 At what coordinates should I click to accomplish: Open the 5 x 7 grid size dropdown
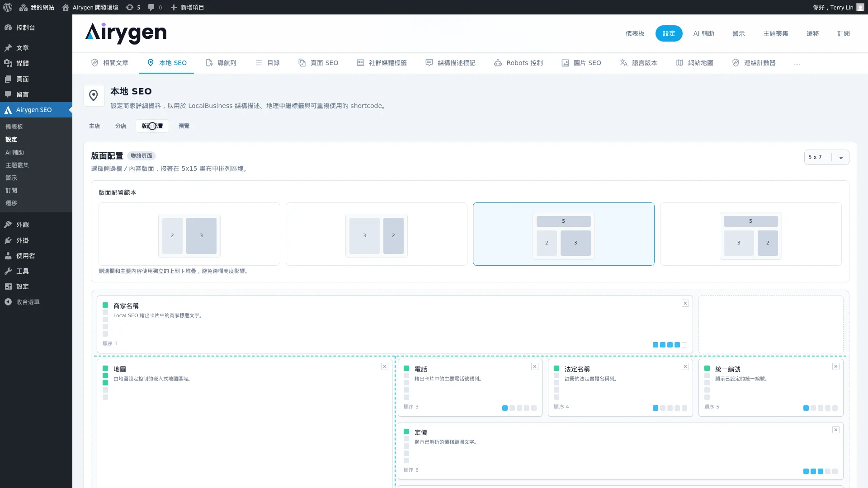pos(826,157)
